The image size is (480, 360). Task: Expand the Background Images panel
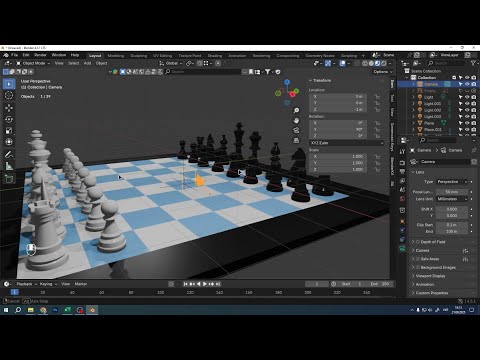[413, 267]
